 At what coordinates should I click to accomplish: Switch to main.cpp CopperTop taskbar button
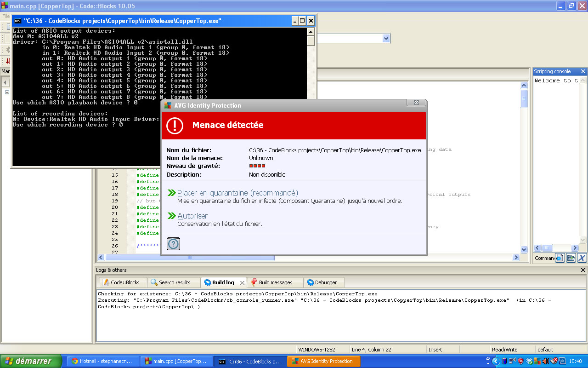click(177, 361)
